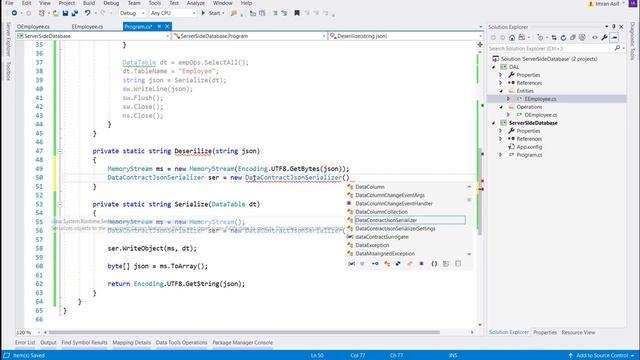Select OEmployee.cs in Solution Explorer

coord(540,115)
